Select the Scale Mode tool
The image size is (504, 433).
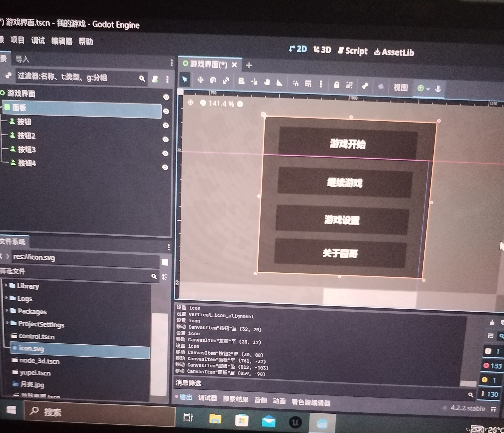pos(226,81)
